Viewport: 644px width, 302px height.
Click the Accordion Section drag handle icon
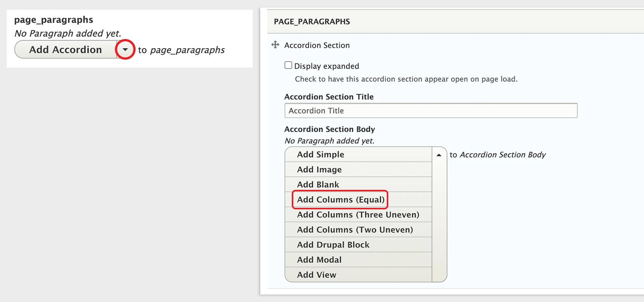tap(275, 45)
